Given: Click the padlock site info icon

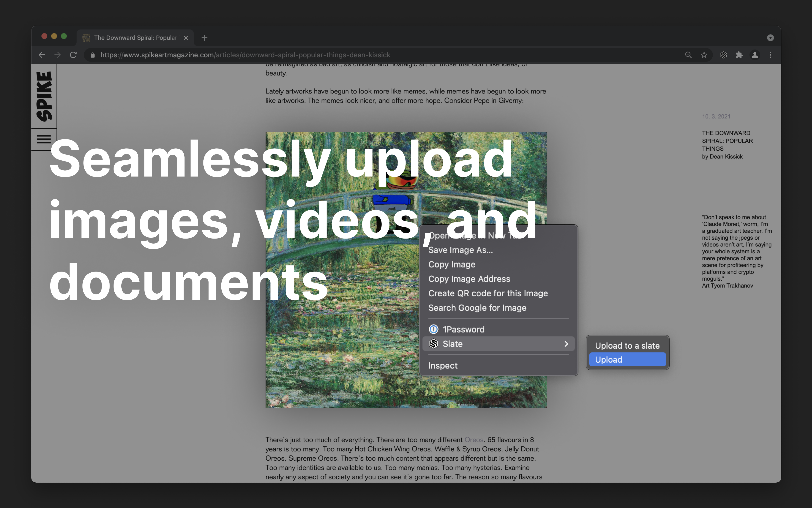Looking at the screenshot, I should tap(93, 55).
